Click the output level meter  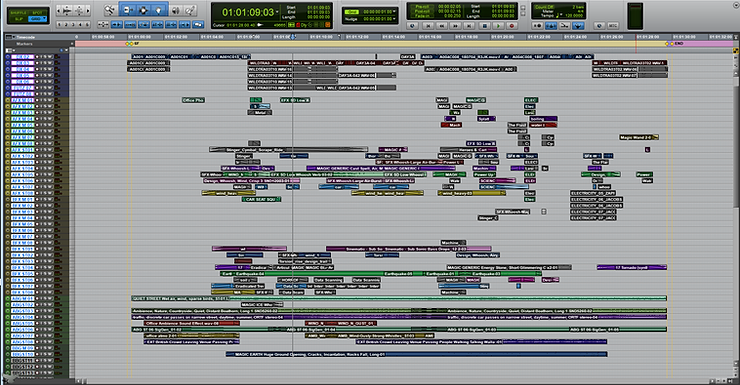[636, 16]
